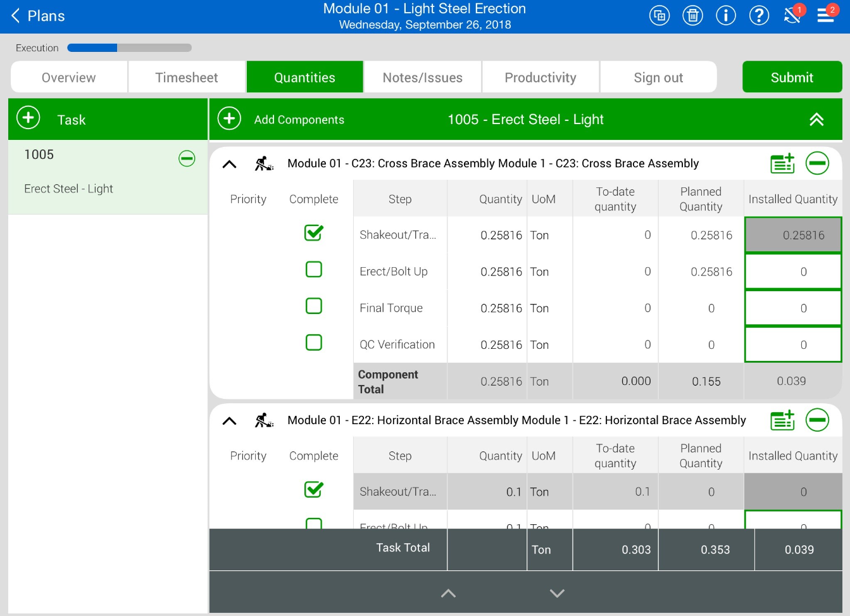This screenshot has width=850, height=616.
Task: Collapse the C23 Cross Brace Assembly section
Action: click(230, 164)
